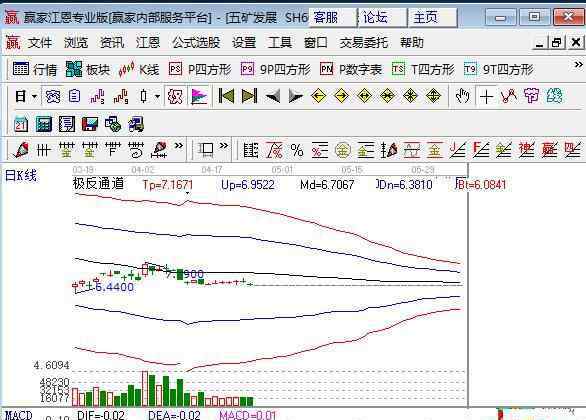This screenshot has height=420, width=586.
Task: Open the P四方形 tool
Action: (x=200, y=69)
